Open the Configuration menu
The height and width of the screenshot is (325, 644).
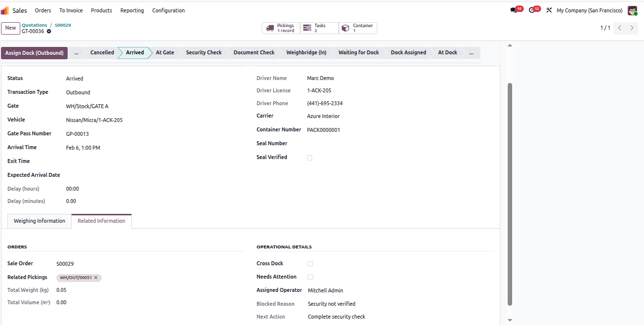tap(168, 10)
